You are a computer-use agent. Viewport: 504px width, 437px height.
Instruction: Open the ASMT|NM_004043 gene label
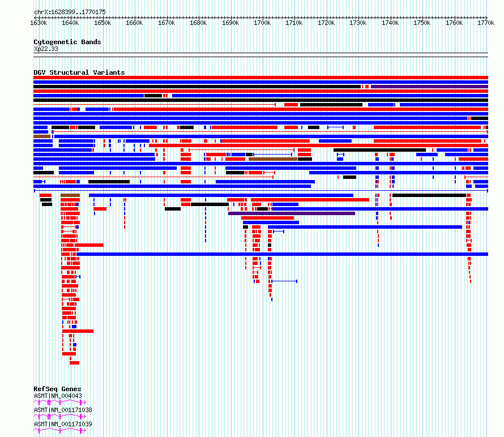[58, 396]
